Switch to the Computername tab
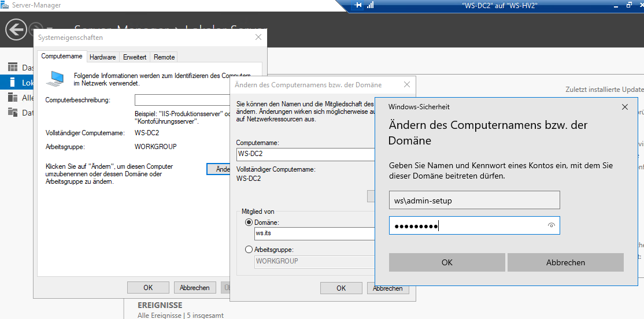The image size is (644, 319). [62, 57]
